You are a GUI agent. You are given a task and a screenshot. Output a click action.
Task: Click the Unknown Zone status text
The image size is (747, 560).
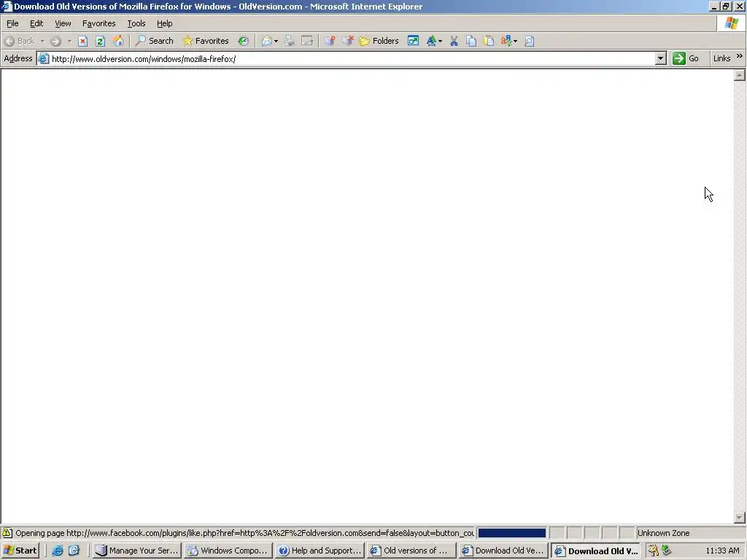click(x=663, y=533)
